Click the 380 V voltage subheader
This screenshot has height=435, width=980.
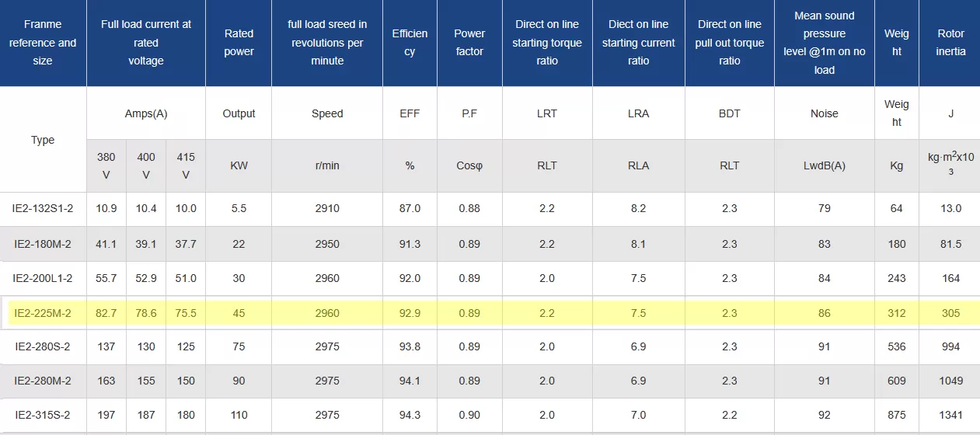pos(106,165)
